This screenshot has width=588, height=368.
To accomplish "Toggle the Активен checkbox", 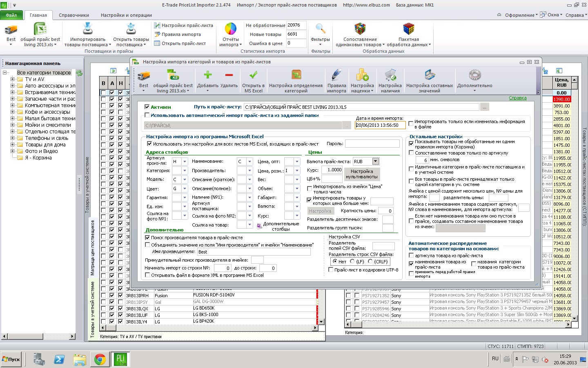I will tap(147, 107).
